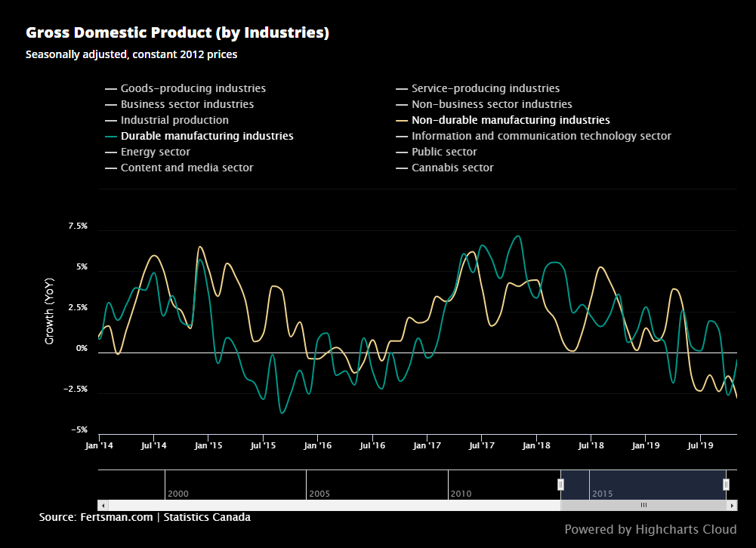The height and width of the screenshot is (548, 756).
Task: Toggle the Cannabis sector legend entry
Action: click(x=452, y=168)
